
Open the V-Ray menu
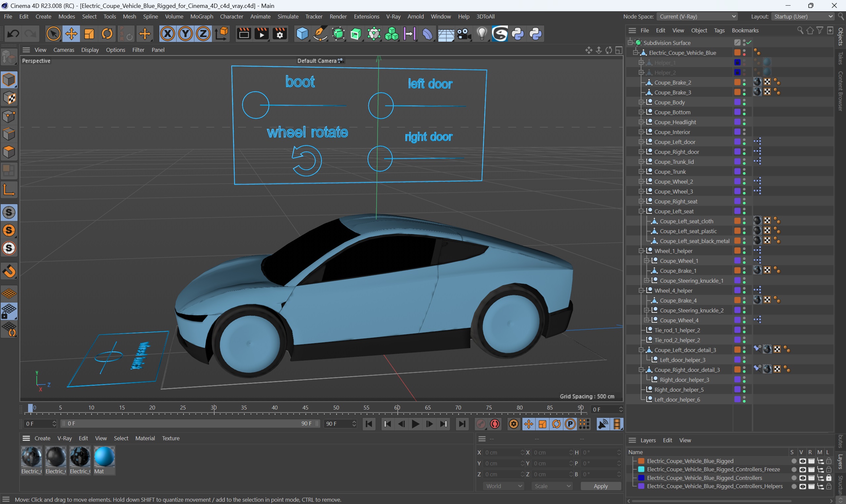pos(393,16)
